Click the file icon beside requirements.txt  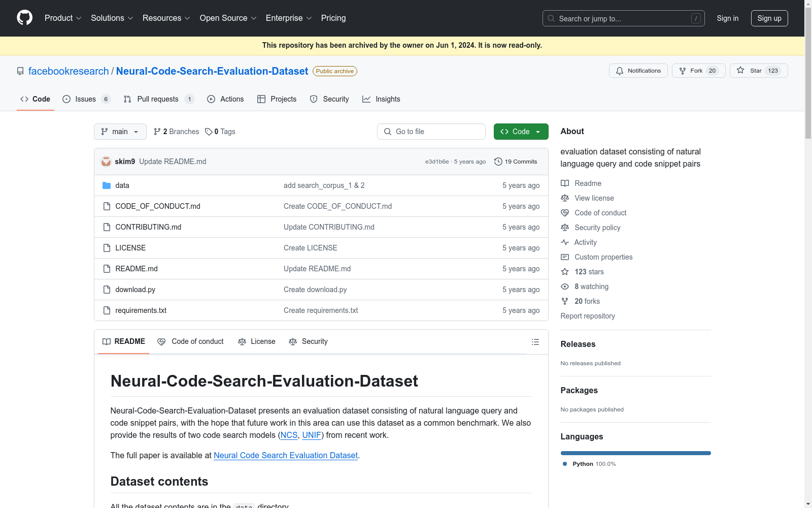coord(107,310)
